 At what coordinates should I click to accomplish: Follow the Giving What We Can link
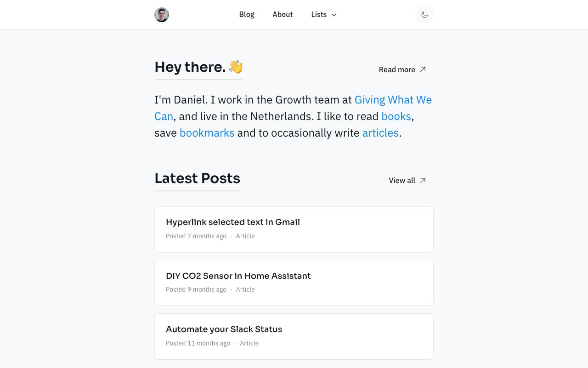pyautogui.click(x=293, y=108)
